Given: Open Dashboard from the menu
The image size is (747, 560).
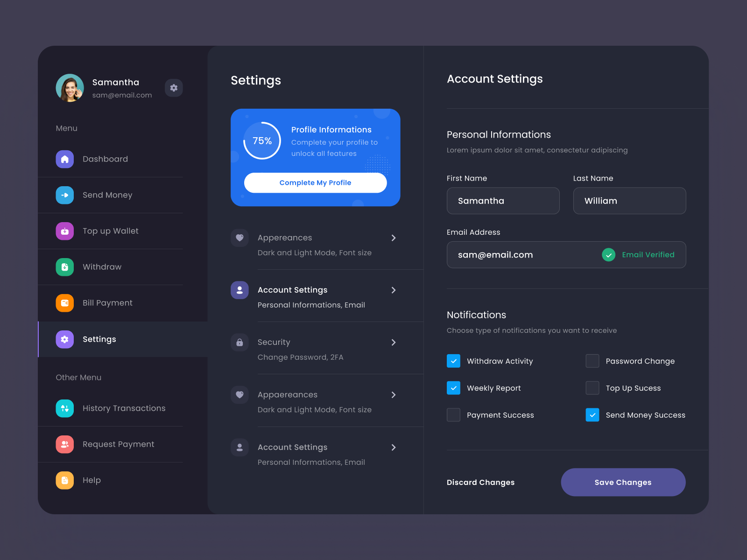Looking at the screenshot, I should [105, 159].
